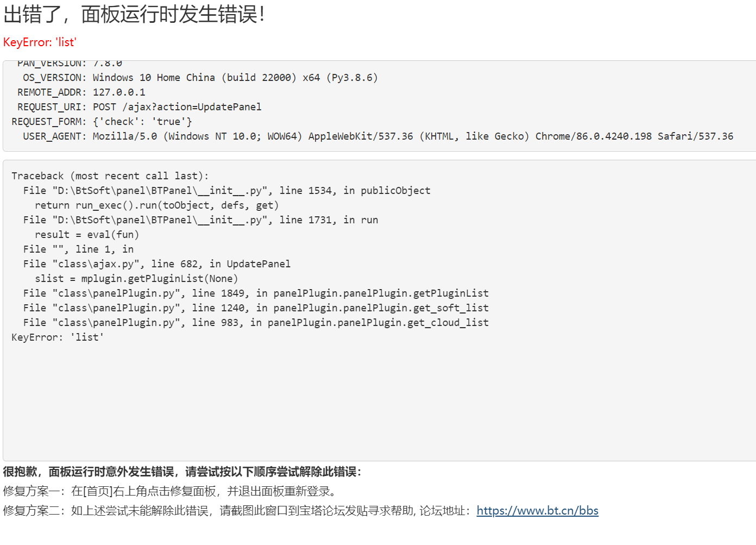Screen dimensions: 756x545
Task: Click the Traceback most recent call line
Action: (x=110, y=176)
